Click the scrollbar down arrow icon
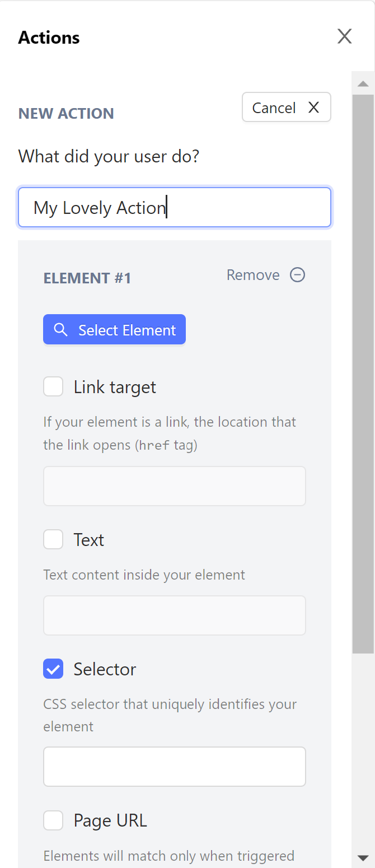The image size is (375, 868). tap(363, 858)
